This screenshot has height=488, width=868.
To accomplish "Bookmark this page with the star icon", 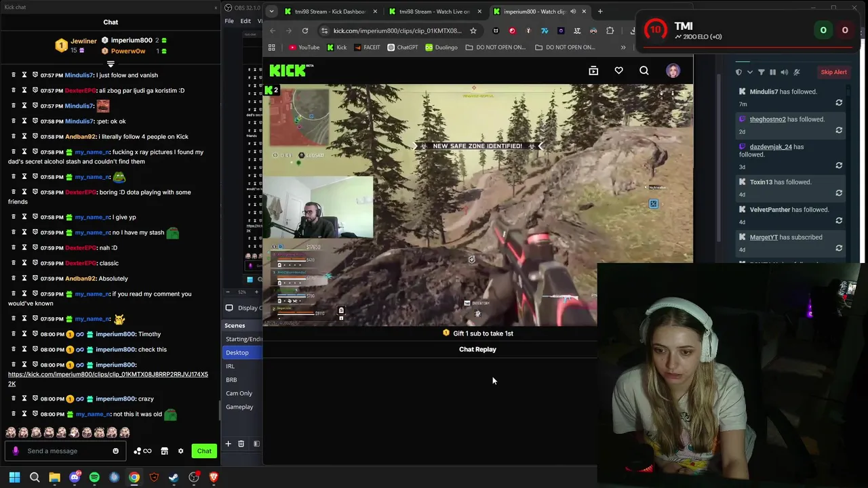I will [473, 30].
